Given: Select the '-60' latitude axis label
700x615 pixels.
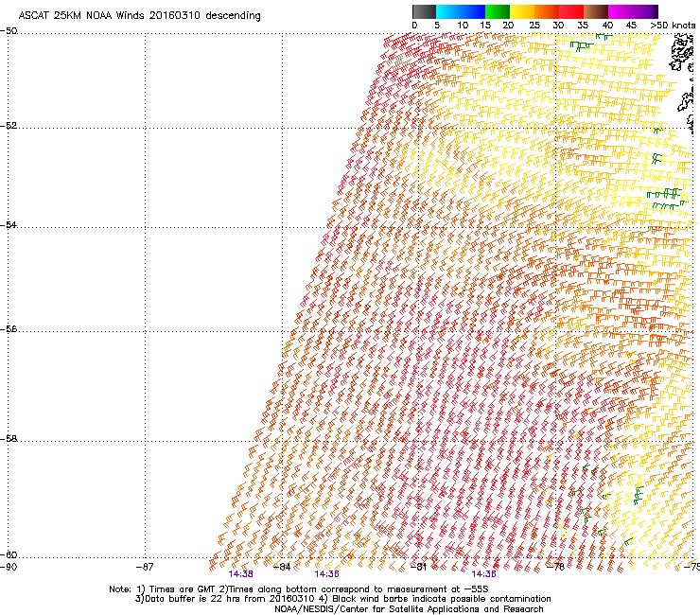Looking at the screenshot, I should [9, 554].
